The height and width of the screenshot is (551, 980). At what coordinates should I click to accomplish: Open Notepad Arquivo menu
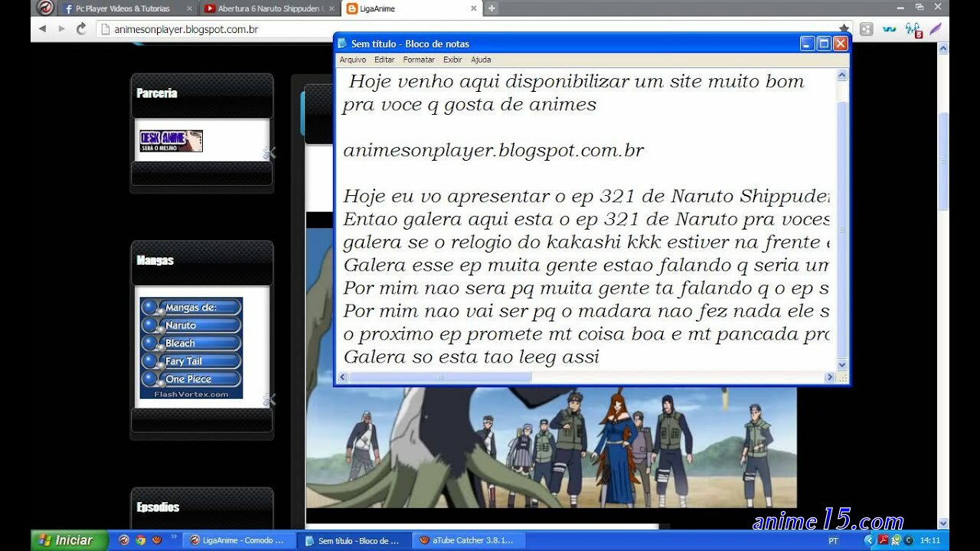tap(352, 60)
